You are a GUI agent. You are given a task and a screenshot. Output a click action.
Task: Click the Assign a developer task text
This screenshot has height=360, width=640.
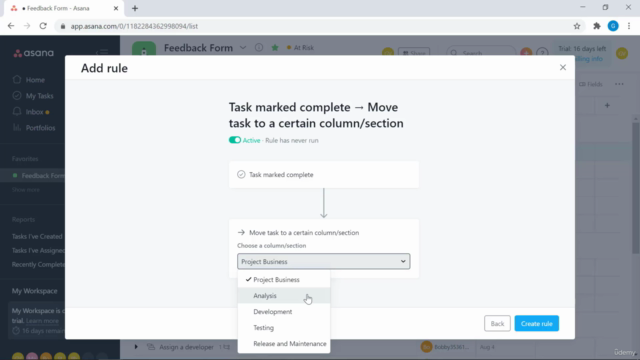pos(187,347)
